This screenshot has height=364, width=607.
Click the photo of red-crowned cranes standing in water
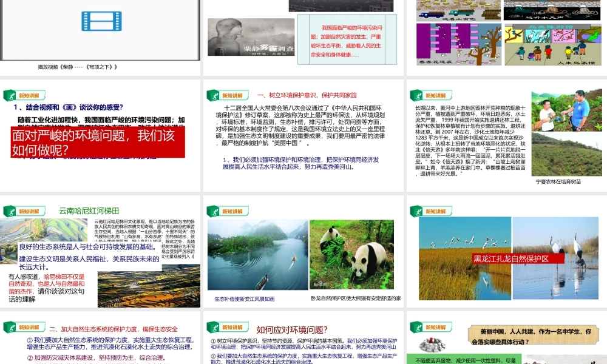(555, 258)
